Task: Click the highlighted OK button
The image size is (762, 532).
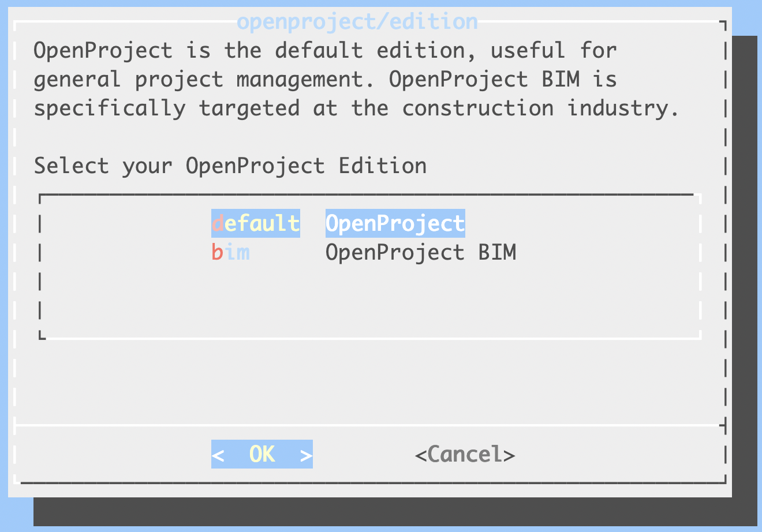Action: 262,454
